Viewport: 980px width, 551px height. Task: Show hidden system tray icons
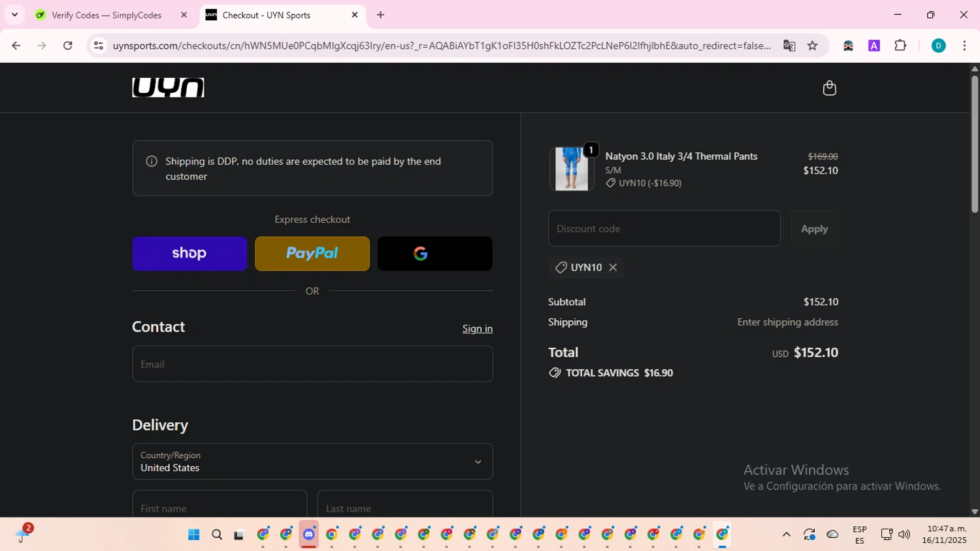787,535
